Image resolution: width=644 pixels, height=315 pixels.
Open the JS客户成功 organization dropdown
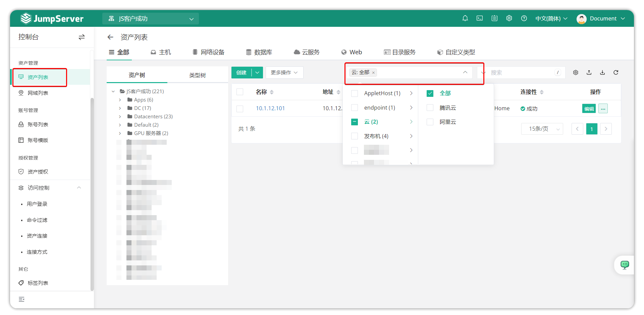pos(151,19)
